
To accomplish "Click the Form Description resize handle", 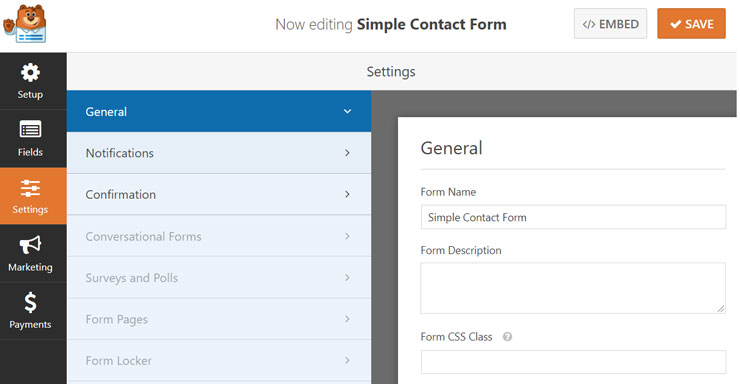I will point(721,309).
